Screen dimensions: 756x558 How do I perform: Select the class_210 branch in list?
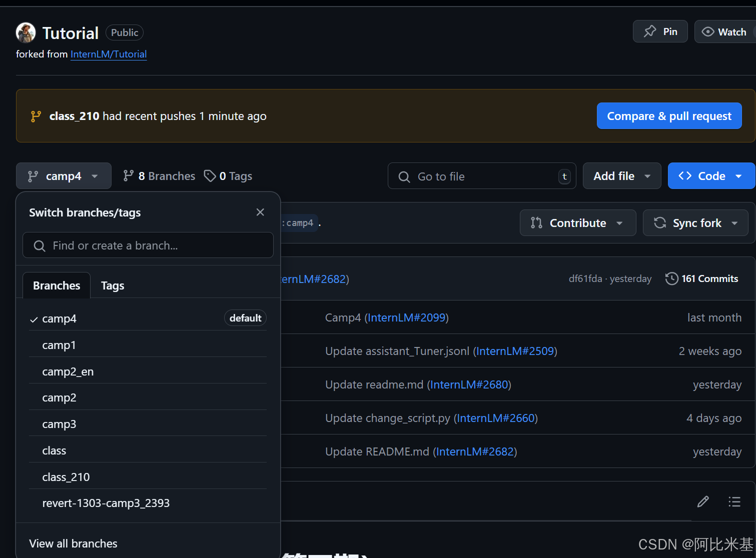tap(148, 477)
